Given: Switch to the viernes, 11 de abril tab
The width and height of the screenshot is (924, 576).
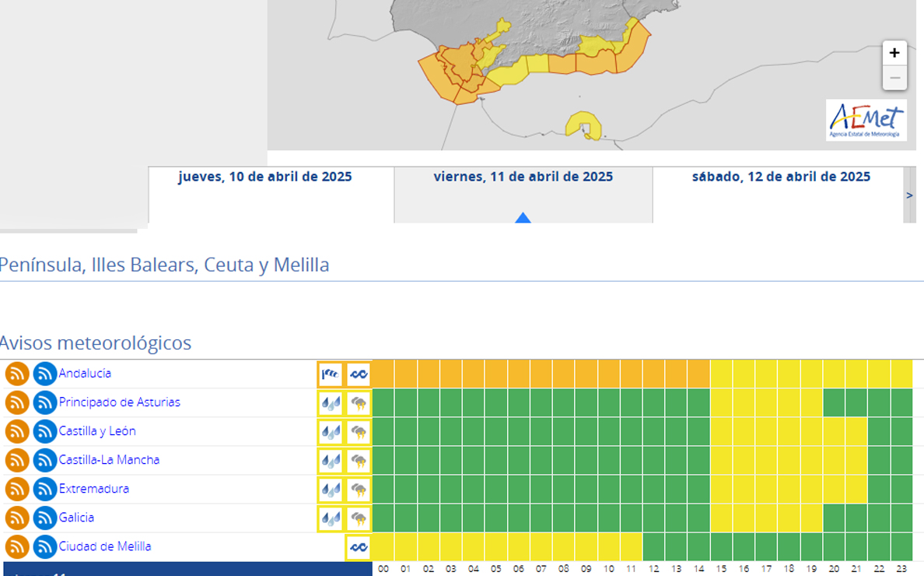Looking at the screenshot, I should click(523, 177).
